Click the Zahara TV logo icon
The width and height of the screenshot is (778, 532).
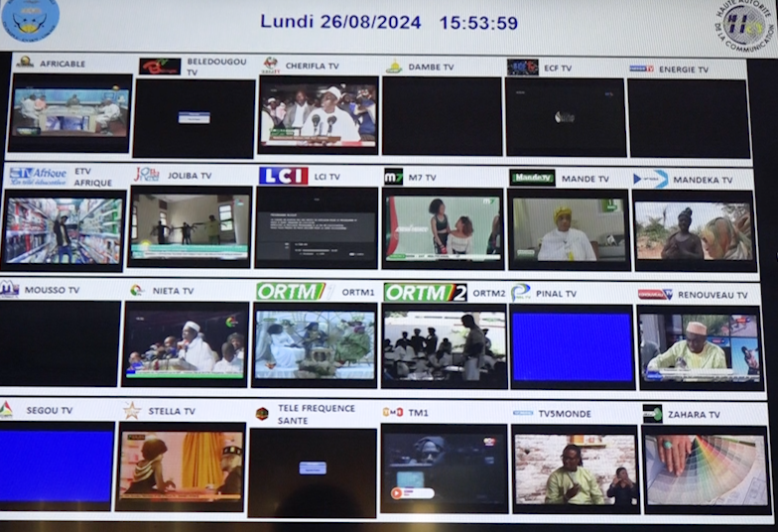click(x=652, y=413)
